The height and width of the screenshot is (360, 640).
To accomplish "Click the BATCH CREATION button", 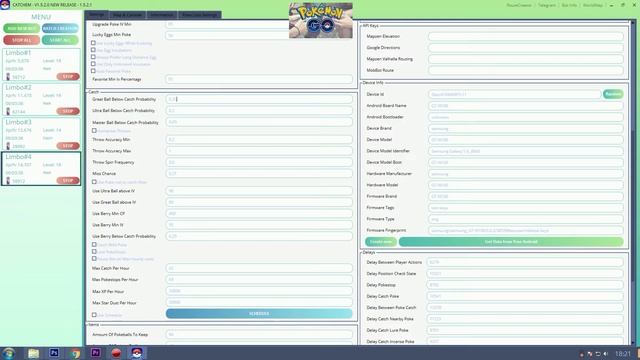I will 60,29.
